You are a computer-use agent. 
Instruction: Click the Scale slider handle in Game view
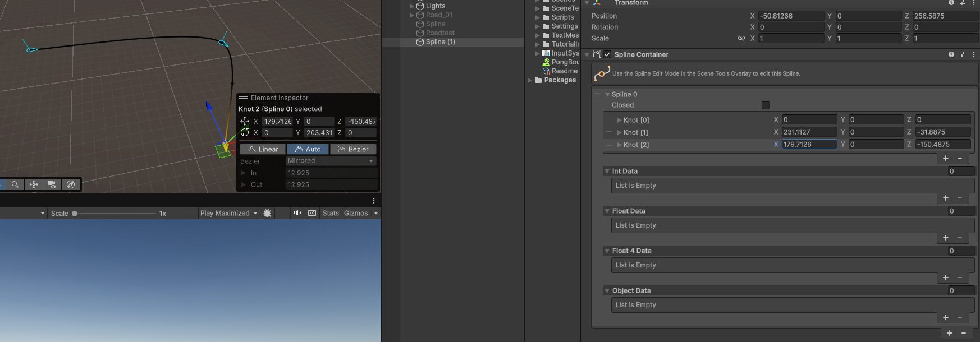pos(75,214)
